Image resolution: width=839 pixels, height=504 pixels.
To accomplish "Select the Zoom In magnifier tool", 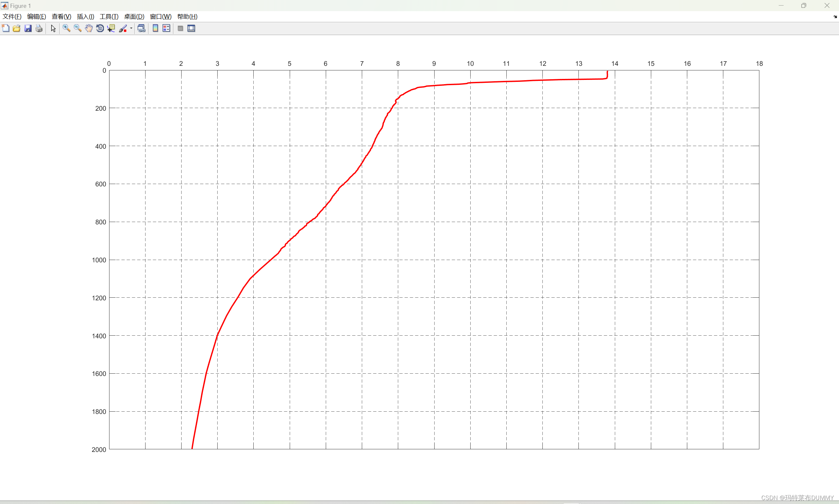I will tap(66, 28).
